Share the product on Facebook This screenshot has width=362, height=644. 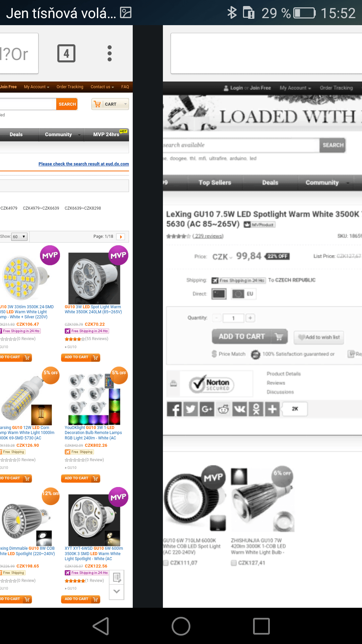(174, 409)
